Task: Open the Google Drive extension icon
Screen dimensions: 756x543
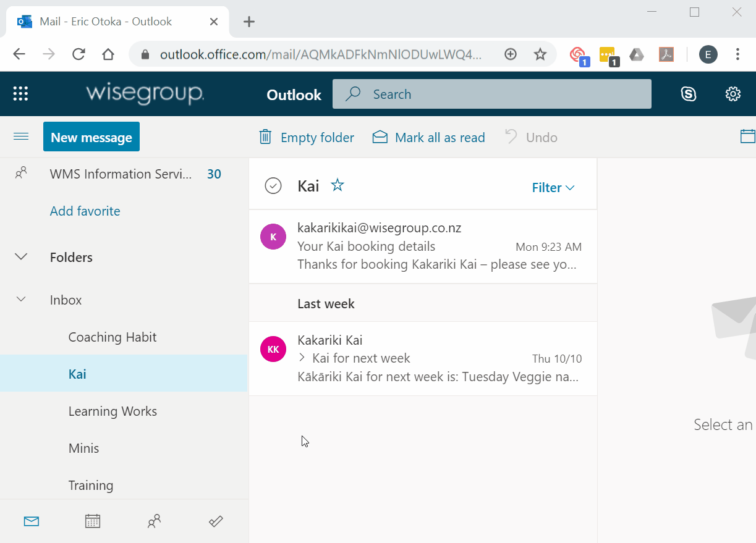Action: coord(637,54)
